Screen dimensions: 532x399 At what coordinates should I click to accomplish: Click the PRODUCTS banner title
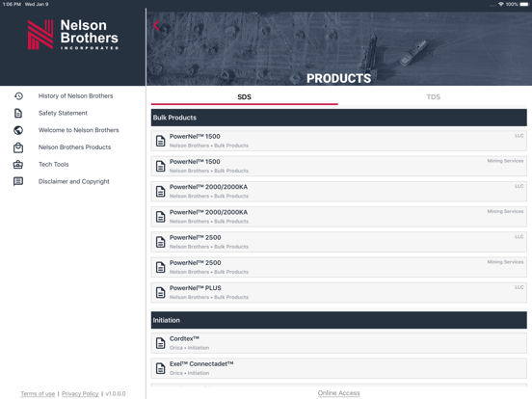(338, 78)
